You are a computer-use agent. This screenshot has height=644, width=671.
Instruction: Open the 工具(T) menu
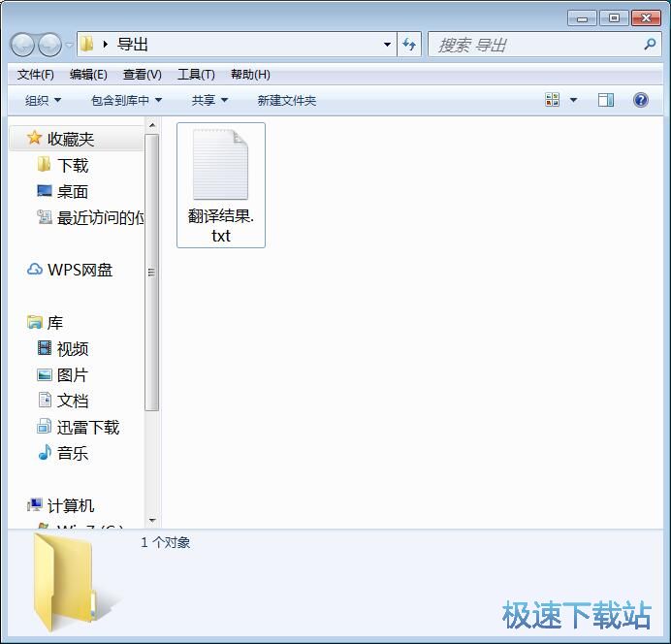pyautogui.click(x=196, y=75)
